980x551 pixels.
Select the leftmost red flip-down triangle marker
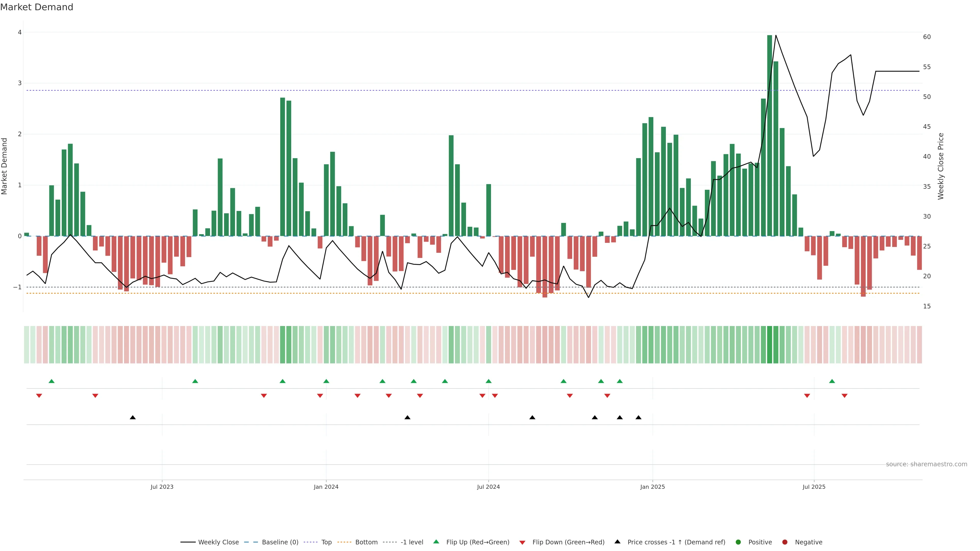tap(39, 396)
